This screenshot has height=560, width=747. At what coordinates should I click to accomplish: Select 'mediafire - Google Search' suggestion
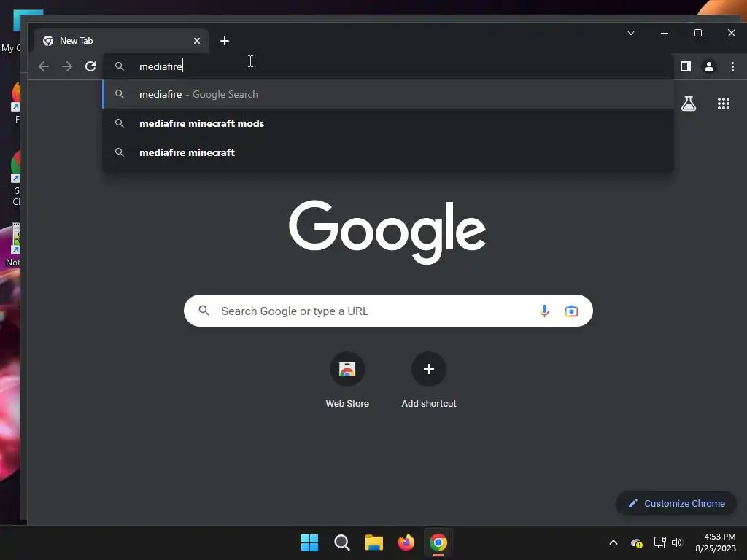tap(388, 94)
